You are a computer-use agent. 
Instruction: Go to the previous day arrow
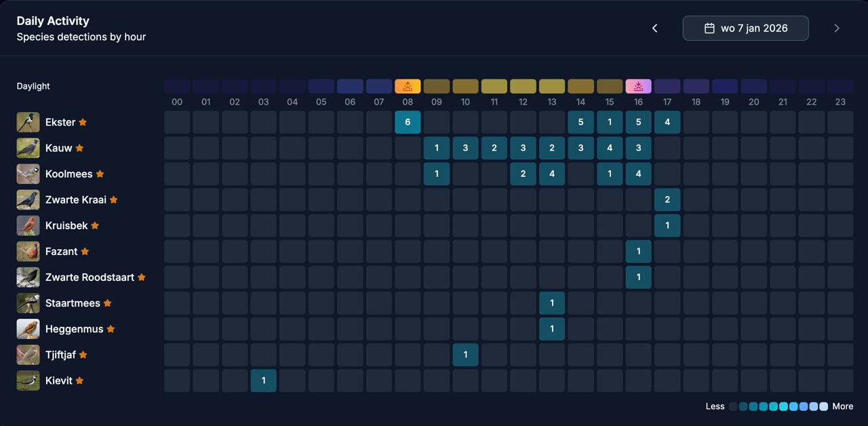pos(654,28)
